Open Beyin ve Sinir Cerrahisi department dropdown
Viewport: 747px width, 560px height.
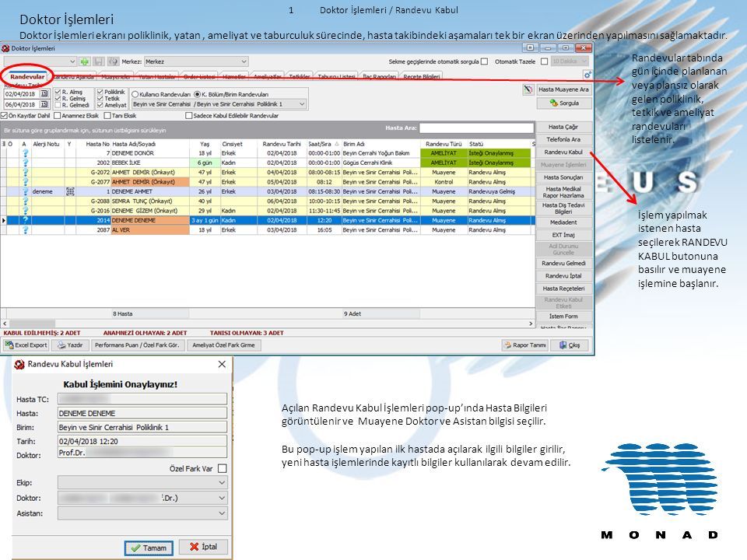[x=219, y=103]
